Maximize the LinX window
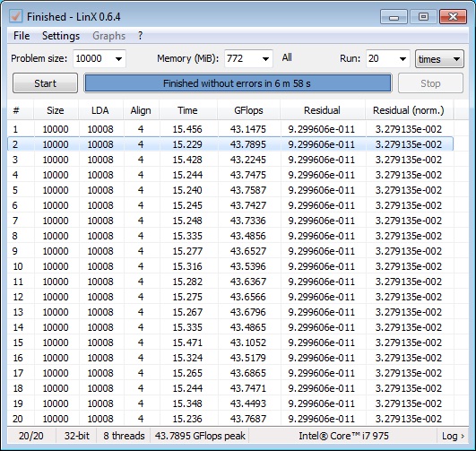Screen dimensions: 476x451 tap(423, 16)
